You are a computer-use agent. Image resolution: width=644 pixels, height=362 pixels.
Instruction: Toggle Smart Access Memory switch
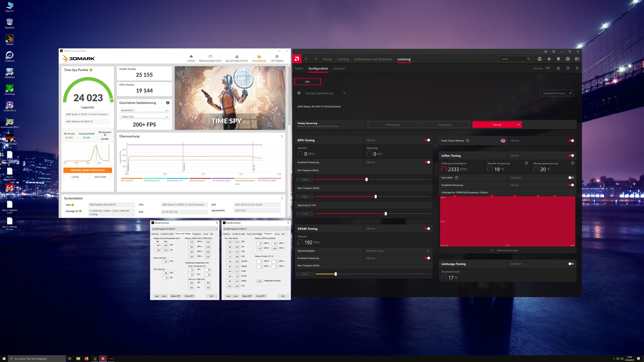571,141
